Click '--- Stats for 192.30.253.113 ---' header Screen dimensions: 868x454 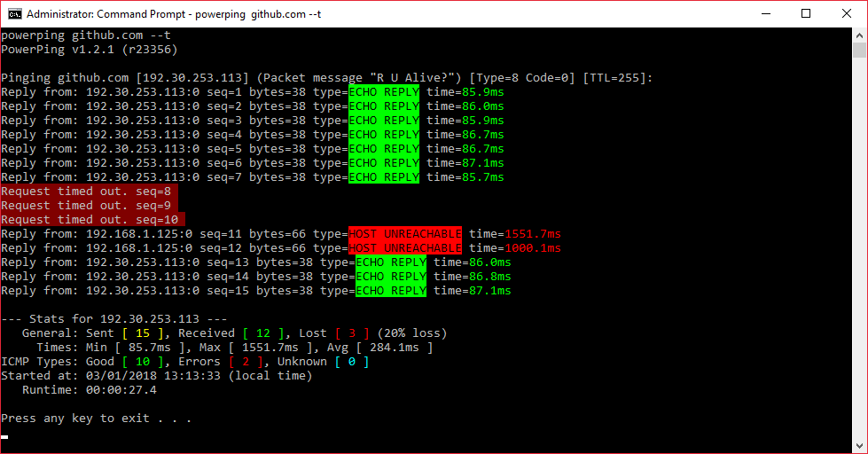[x=114, y=319]
